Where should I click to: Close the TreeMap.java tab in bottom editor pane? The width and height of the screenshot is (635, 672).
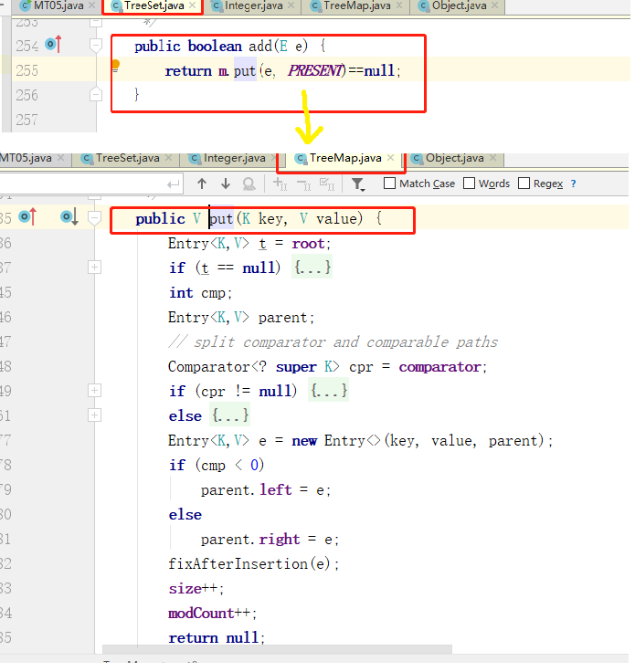pyautogui.click(x=391, y=158)
